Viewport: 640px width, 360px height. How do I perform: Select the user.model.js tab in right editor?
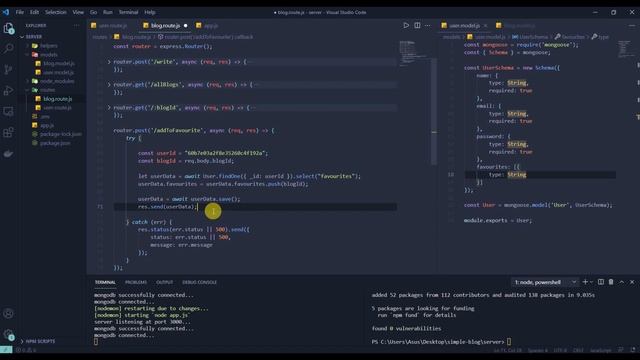[x=464, y=25]
